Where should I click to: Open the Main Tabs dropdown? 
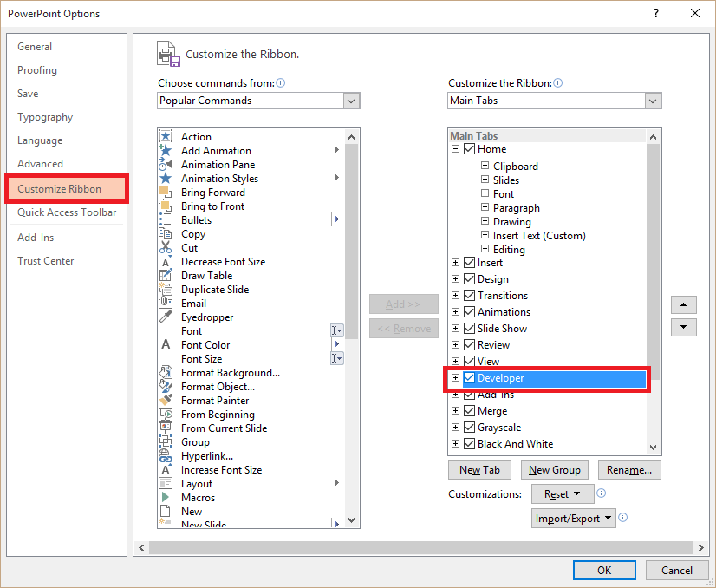[x=652, y=101]
